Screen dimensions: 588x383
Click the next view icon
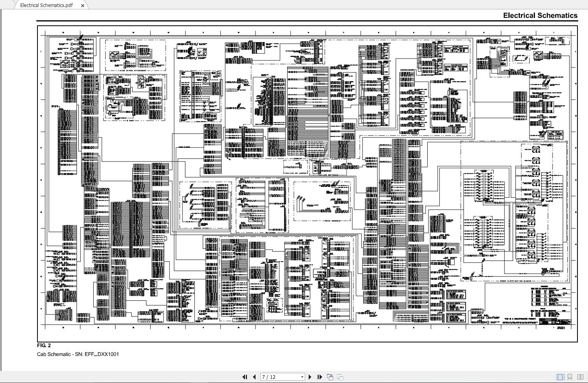click(x=340, y=377)
